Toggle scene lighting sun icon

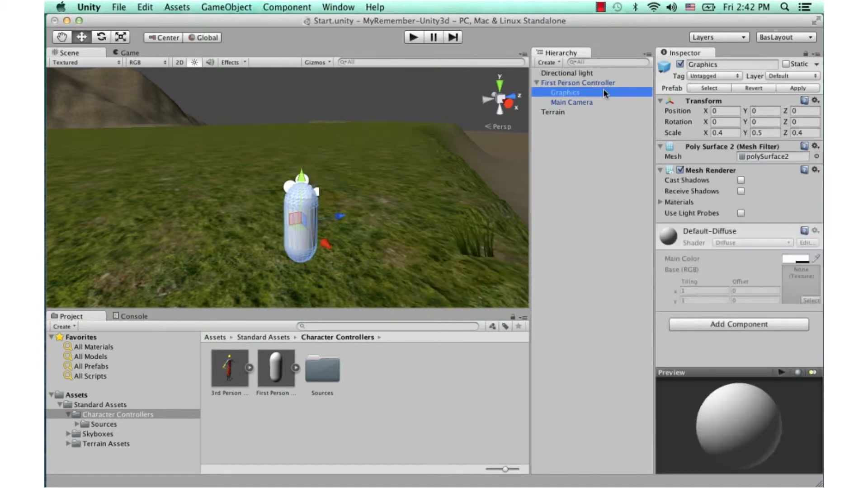[194, 62]
